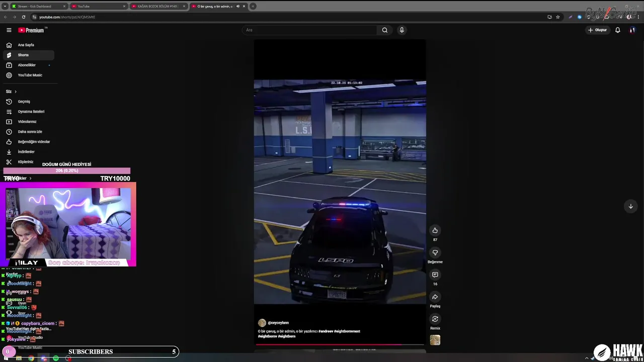This screenshot has width=644, height=362.
Task: Open Chrome from the taskbar
Action: (x=31, y=358)
